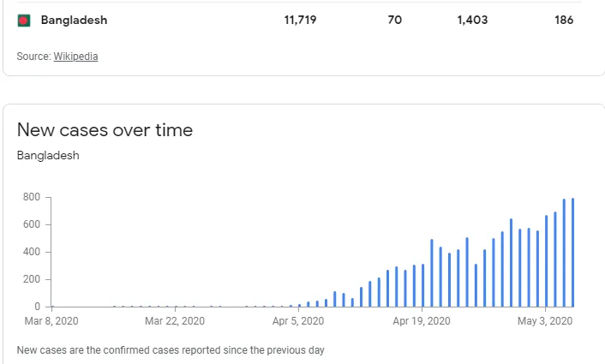
Task: Click the bar above Apr 19, 2020
Action: click(422, 285)
